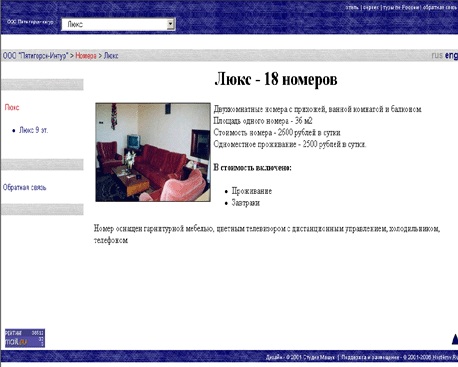The width and height of the screenshot is (458, 367).
Task: Click the heading Люкс - 18 номеров
Action: click(x=276, y=79)
